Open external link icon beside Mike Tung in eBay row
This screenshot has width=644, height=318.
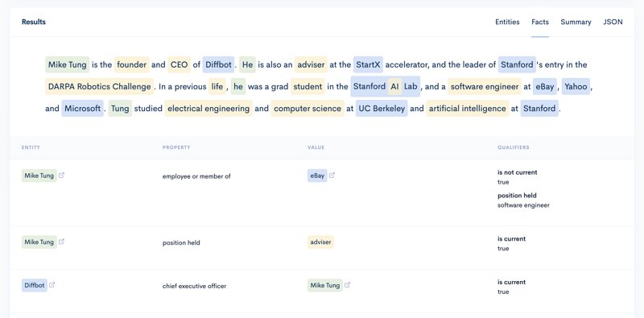tap(62, 176)
